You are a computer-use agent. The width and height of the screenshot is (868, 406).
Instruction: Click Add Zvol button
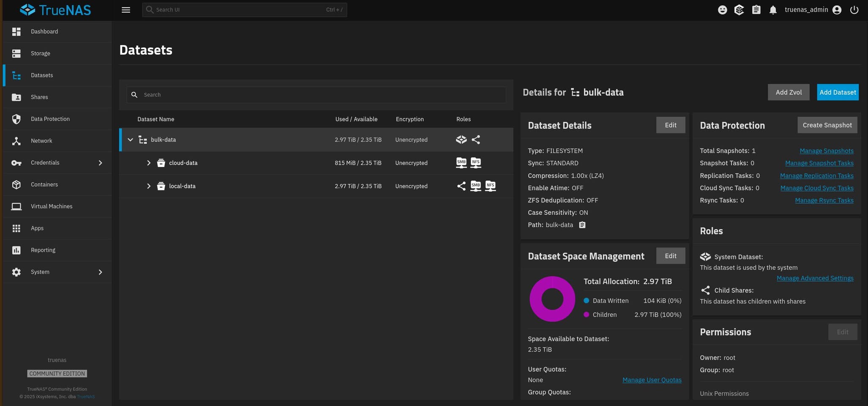point(789,92)
